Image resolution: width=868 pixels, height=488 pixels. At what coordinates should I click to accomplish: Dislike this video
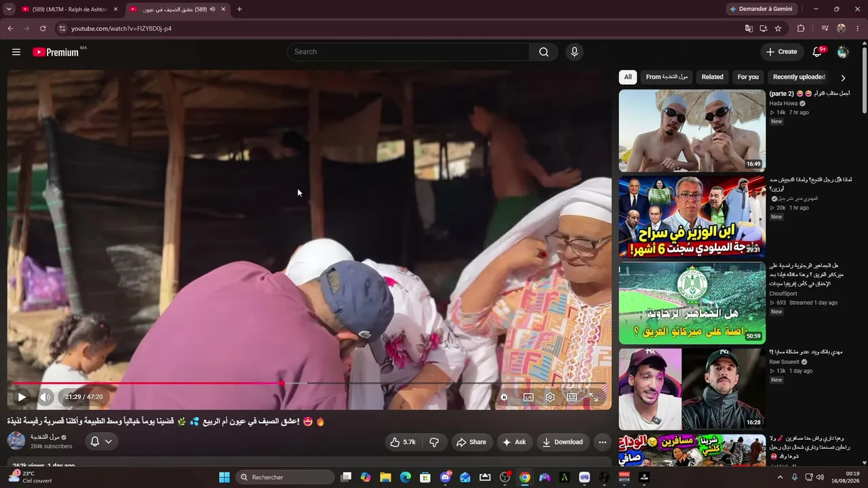pos(434,442)
